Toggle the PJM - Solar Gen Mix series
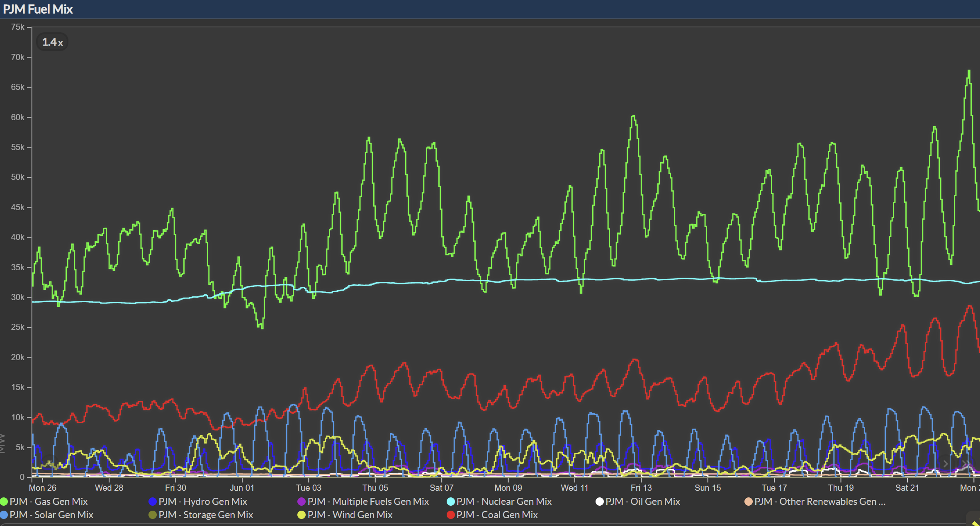 (47, 515)
